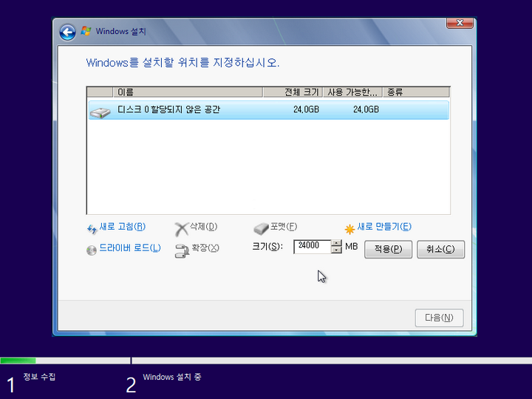
Task: Select the 디스크 0 할당되지 않은 공간 row
Action: tap(268, 110)
